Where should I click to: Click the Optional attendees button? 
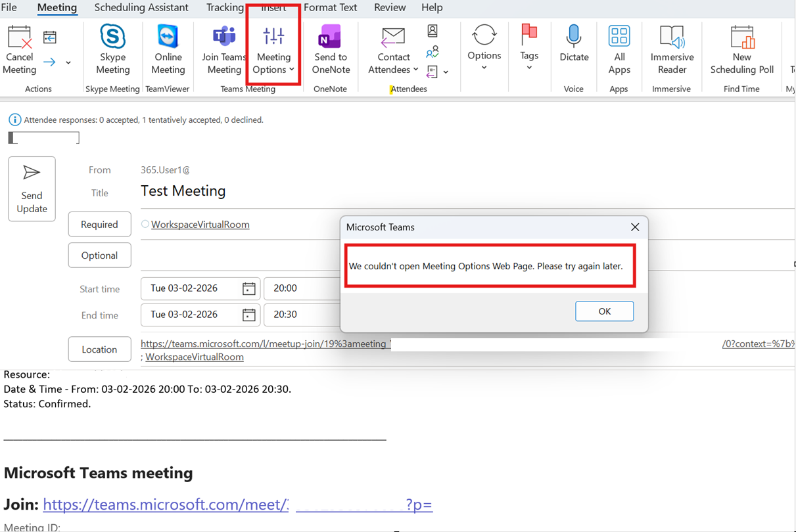coord(99,255)
